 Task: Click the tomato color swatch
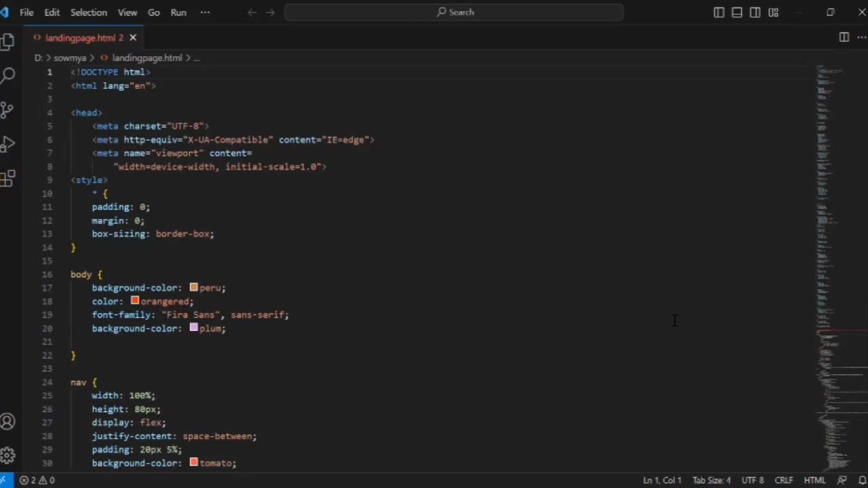click(194, 462)
